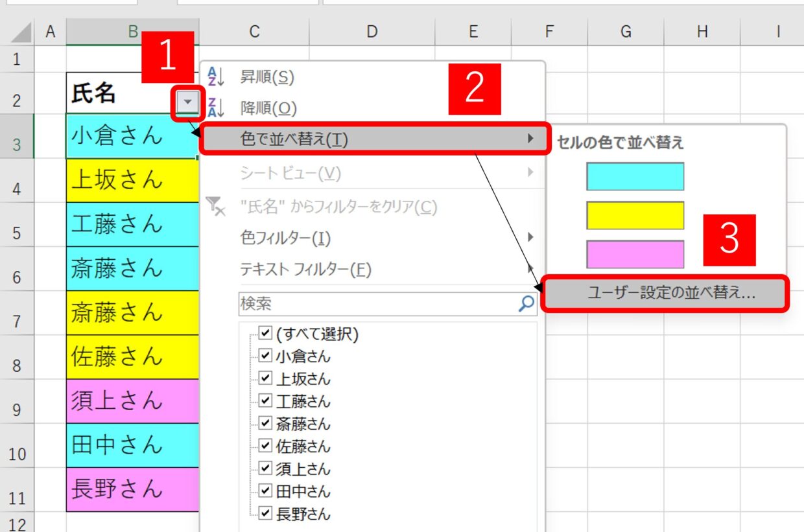Open the 氏名 column filter dropdown
This screenshot has height=532, width=804.
[187, 102]
